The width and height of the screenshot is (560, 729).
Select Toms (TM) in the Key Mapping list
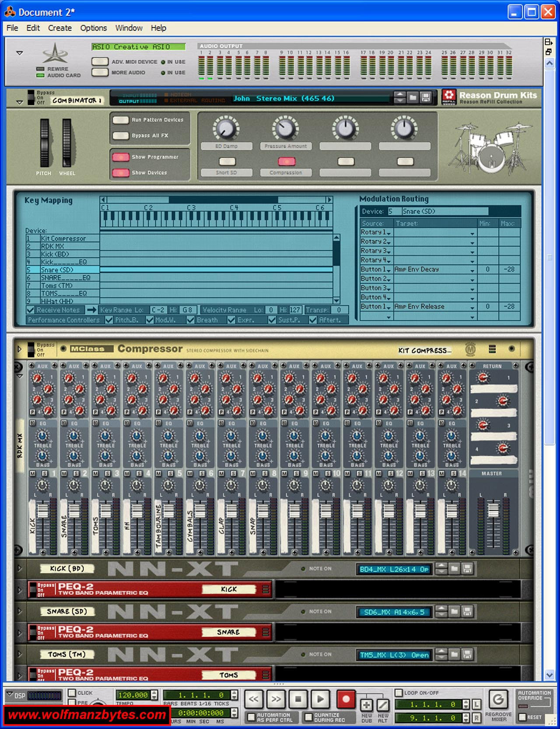coord(63,286)
